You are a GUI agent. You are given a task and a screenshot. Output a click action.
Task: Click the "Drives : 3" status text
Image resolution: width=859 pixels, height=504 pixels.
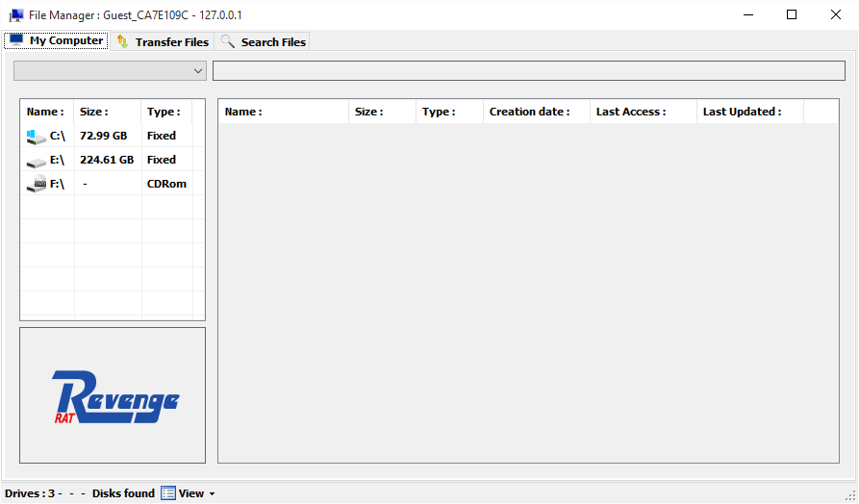[x=30, y=493]
